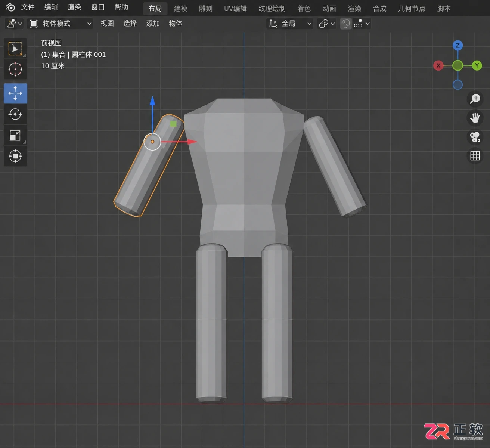Select the Move tool
Screen dimensions: 490x448
[15, 93]
